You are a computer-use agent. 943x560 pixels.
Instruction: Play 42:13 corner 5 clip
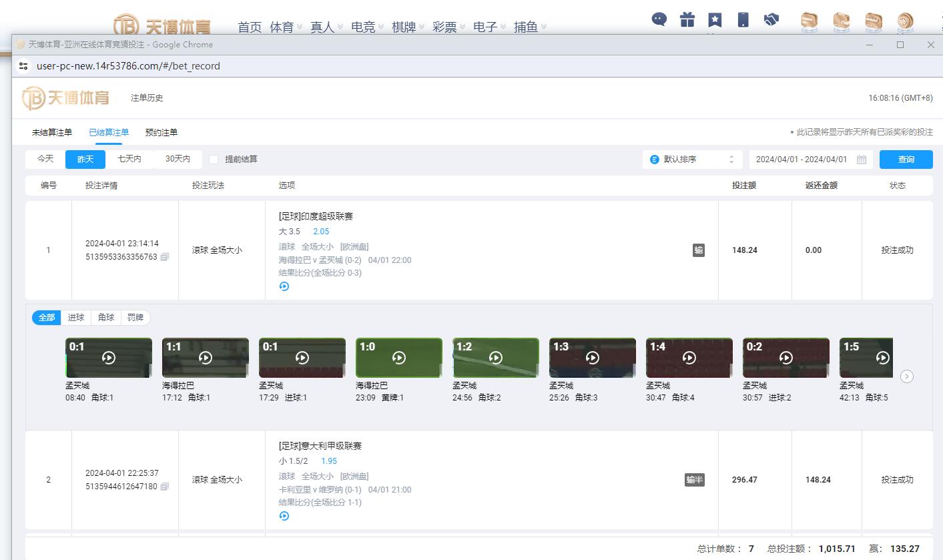[866, 358]
